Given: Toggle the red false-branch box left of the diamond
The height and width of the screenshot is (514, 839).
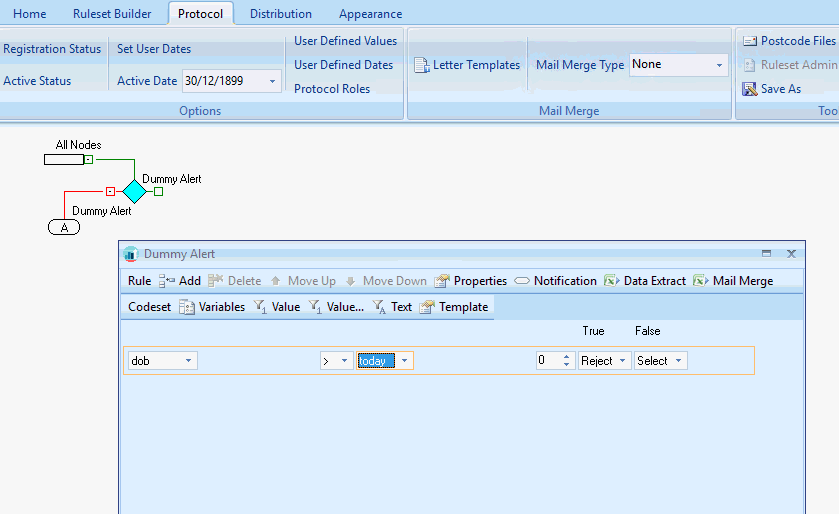Looking at the screenshot, I should pyautogui.click(x=110, y=191).
